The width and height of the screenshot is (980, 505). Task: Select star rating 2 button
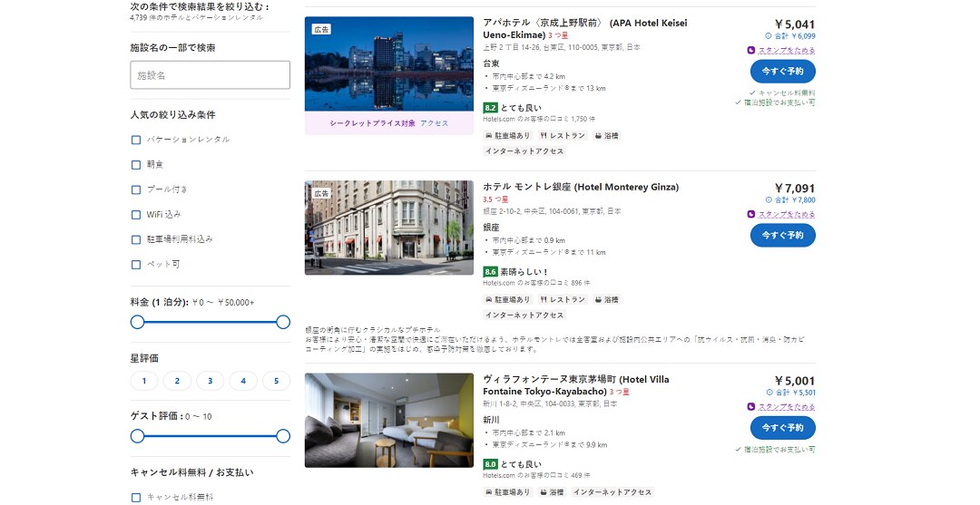[x=178, y=381]
